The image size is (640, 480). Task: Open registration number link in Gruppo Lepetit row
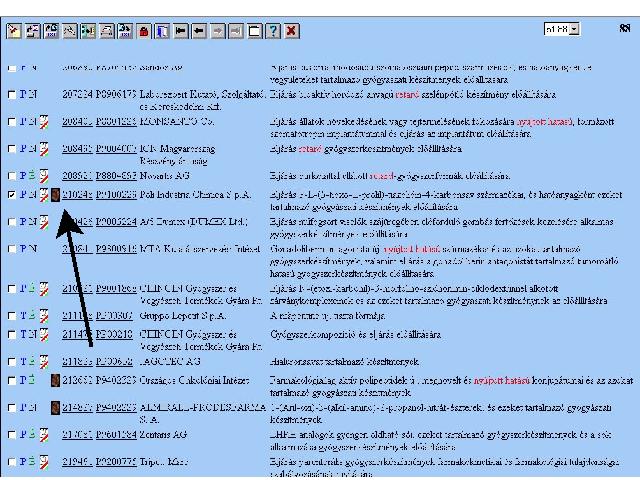click(x=77, y=316)
